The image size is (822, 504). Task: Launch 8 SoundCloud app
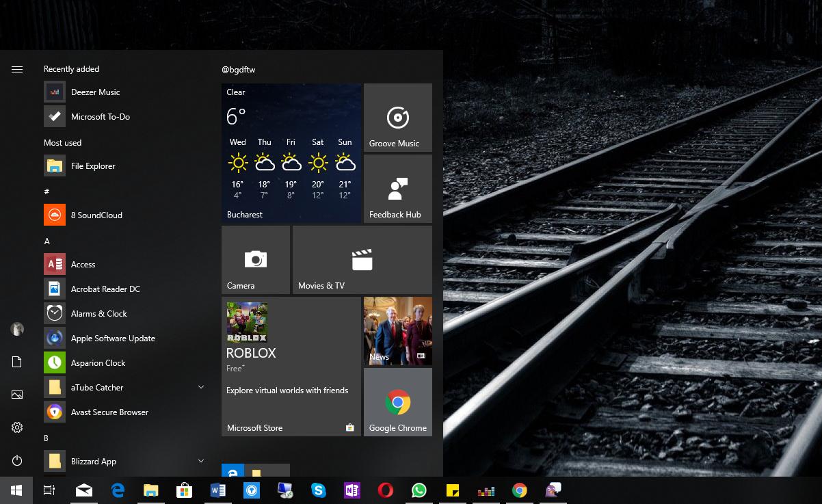[126, 215]
